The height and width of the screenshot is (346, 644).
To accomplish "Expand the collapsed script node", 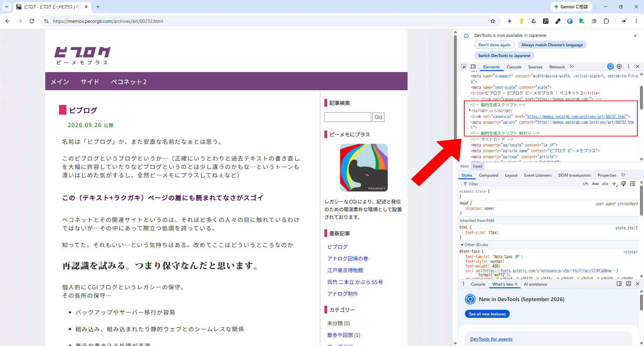I will point(470,110).
